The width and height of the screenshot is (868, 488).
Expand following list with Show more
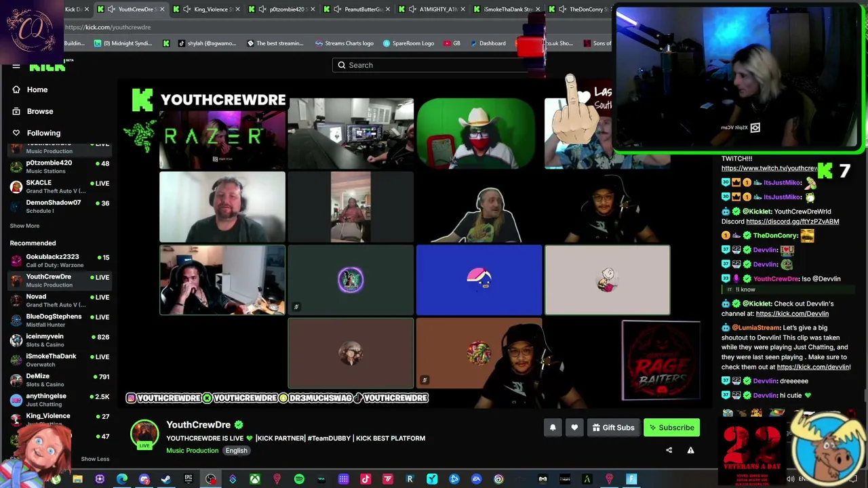(24, 226)
